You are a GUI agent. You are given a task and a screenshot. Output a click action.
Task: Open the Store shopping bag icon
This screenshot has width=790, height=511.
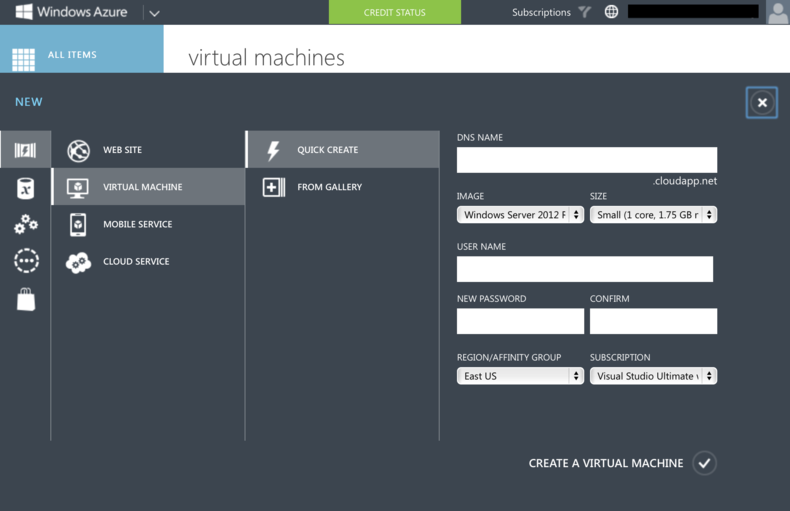tap(26, 299)
